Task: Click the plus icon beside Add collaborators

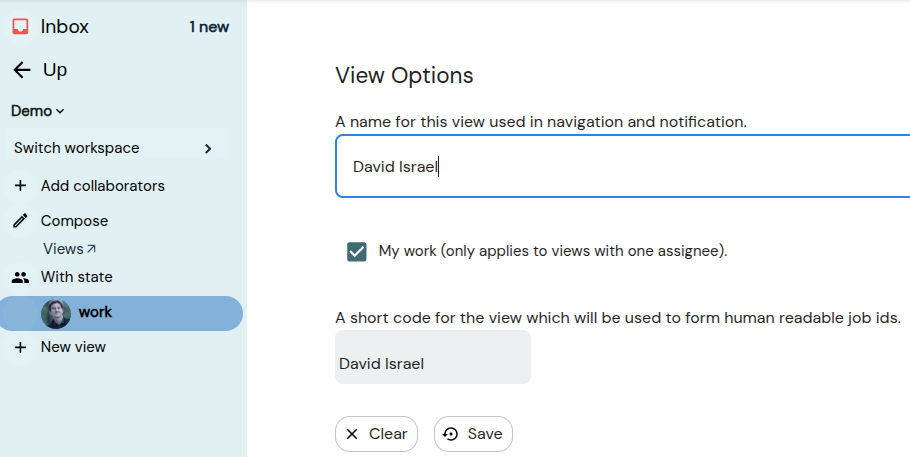Action: (x=20, y=186)
